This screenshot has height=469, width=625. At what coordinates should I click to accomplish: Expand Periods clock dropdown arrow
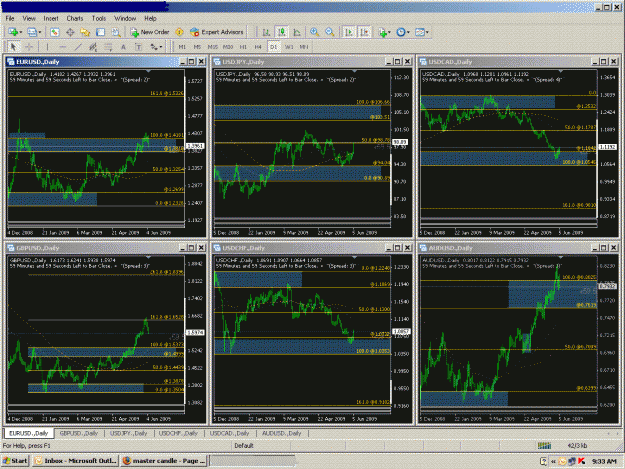tap(408, 32)
